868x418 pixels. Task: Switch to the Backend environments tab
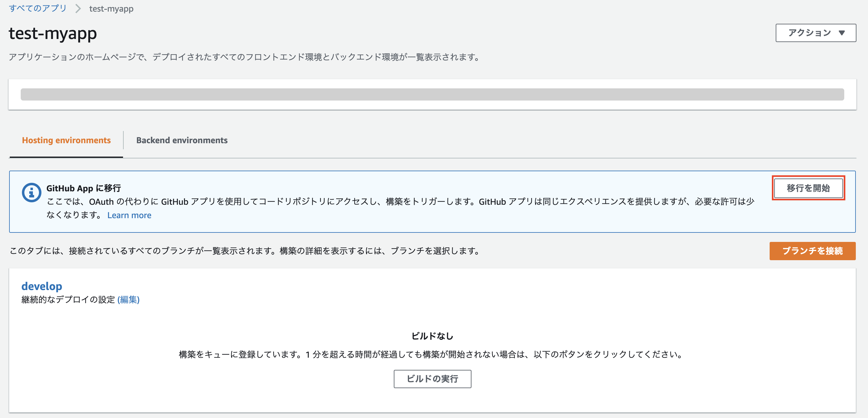[x=182, y=140]
